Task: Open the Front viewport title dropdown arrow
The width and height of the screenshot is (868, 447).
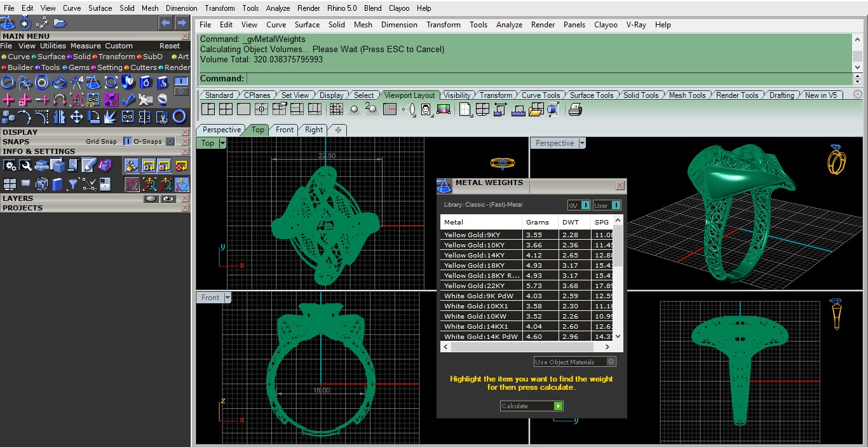Action: [227, 298]
